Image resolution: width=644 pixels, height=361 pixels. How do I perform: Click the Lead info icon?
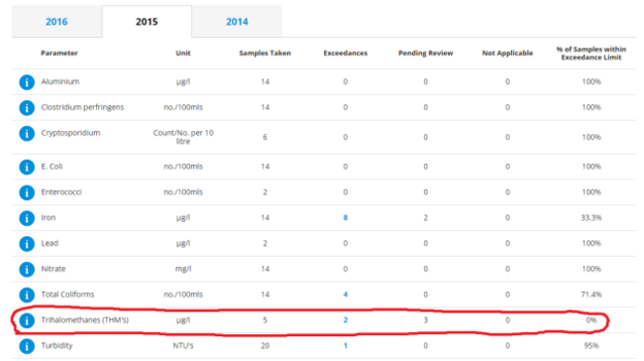(x=27, y=243)
